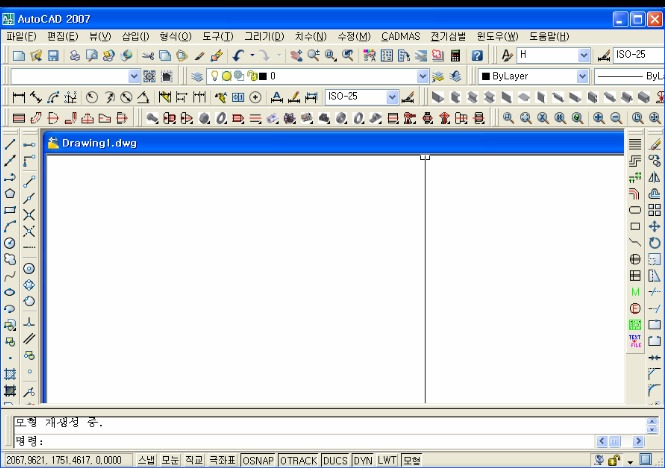Screen dimensions: 665x468
Task: Toggle 스냅 snap mode in status bar
Action: click(146, 460)
